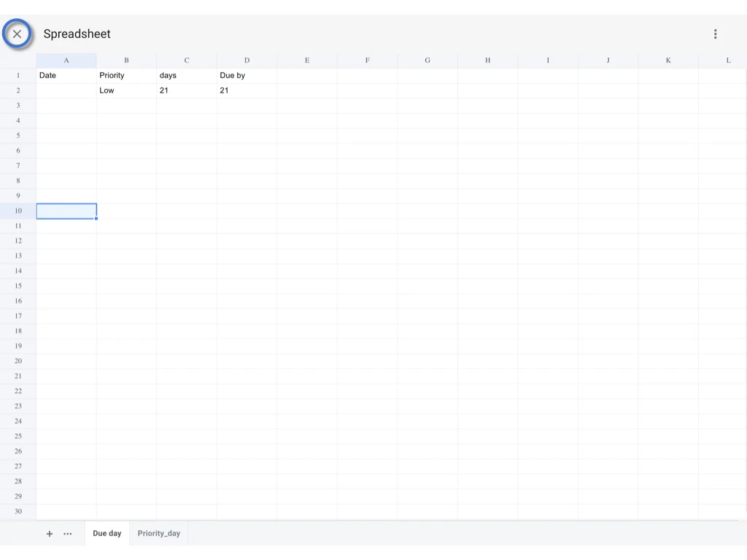This screenshot has width=747, height=560.
Task: Select column C header
Action: click(x=187, y=61)
